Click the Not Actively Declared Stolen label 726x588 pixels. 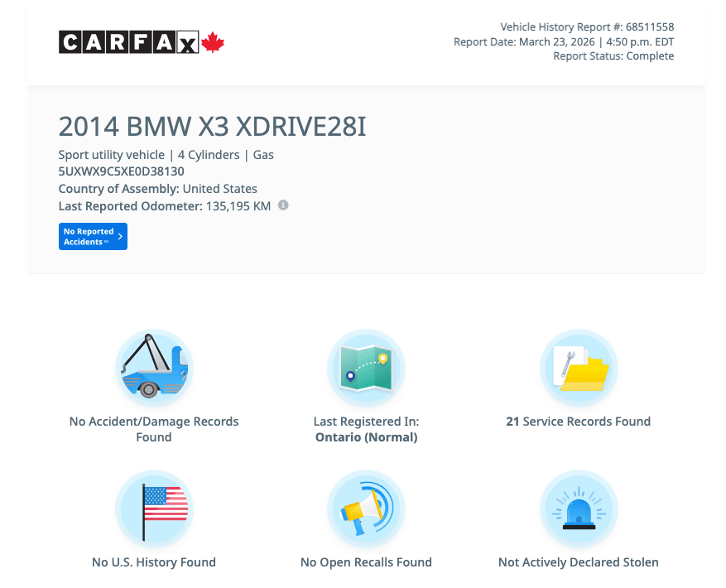(579, 562)
